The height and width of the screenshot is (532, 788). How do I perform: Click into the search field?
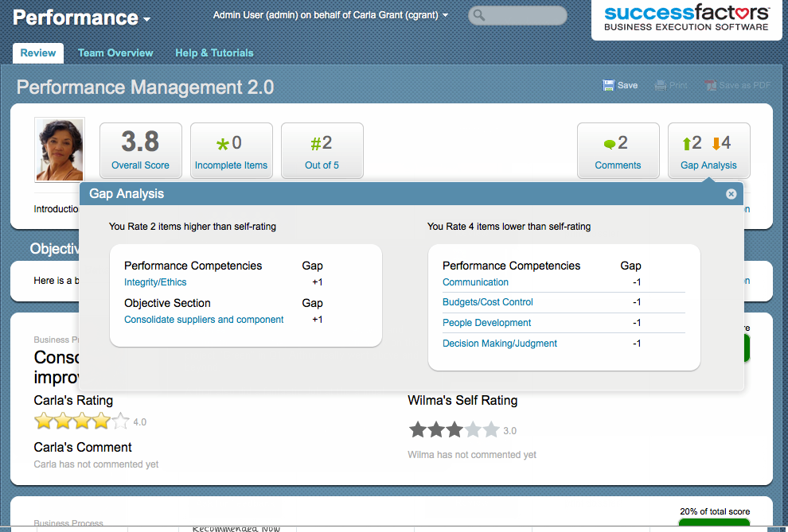point(517,15)
